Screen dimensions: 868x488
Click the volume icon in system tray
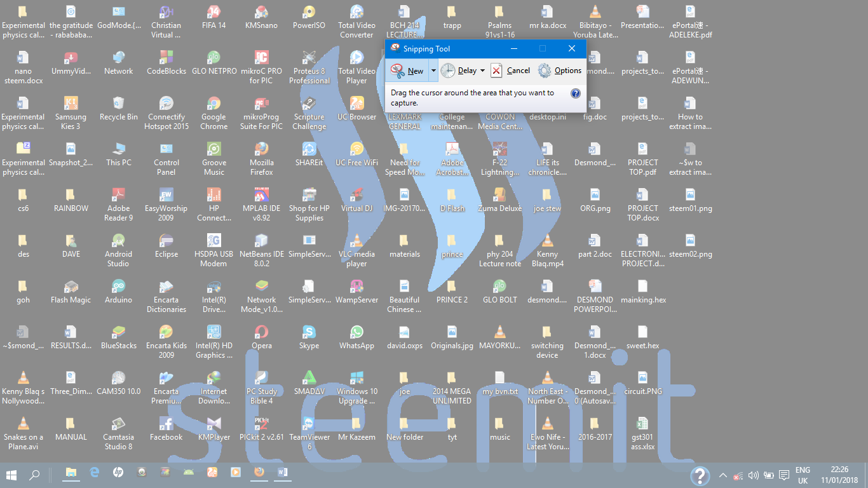tap(753, 475)
